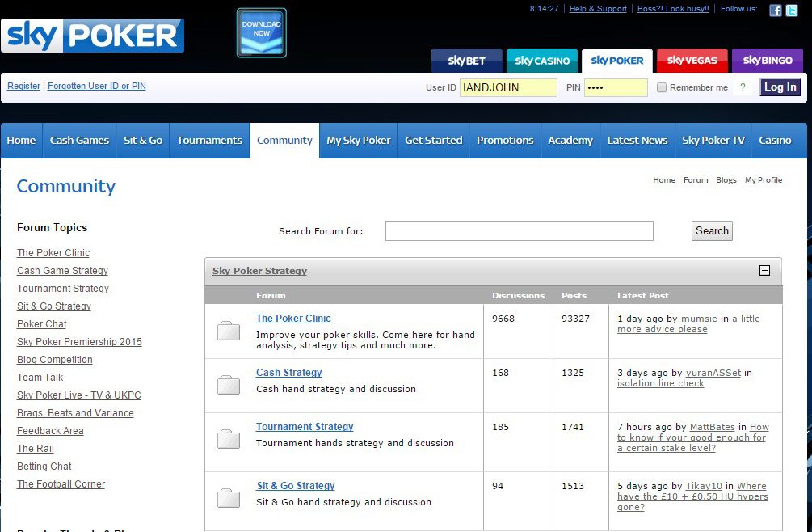The height and width of the screenshot is (532, 812).
Task: Go to the Tournaments menu item
Action: click(210, 141)
